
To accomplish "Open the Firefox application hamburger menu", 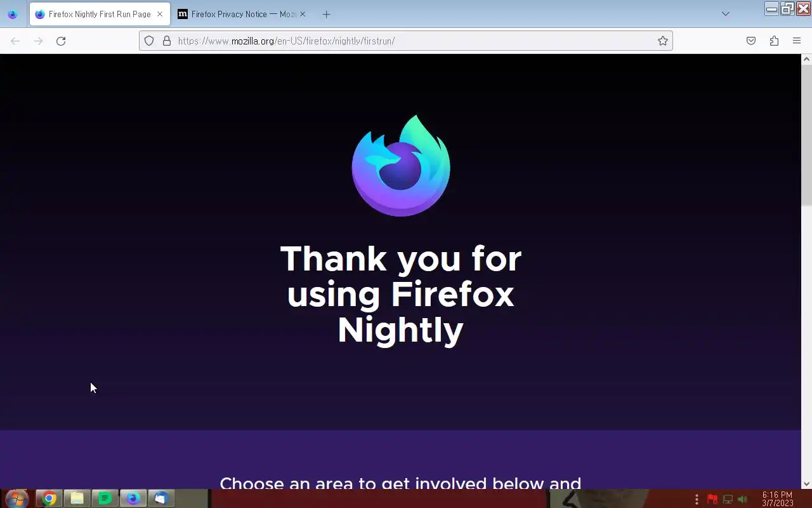I will (x=797, y=41).
